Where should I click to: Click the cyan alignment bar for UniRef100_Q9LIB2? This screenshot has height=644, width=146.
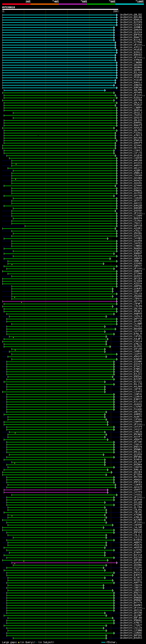click(x=60, y=15)
